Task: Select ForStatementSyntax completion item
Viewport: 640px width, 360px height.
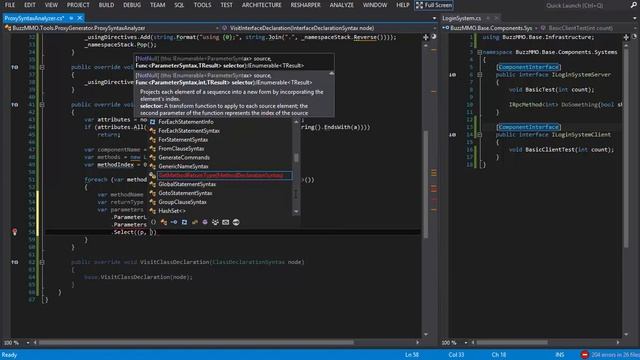Action: (220, 140)
